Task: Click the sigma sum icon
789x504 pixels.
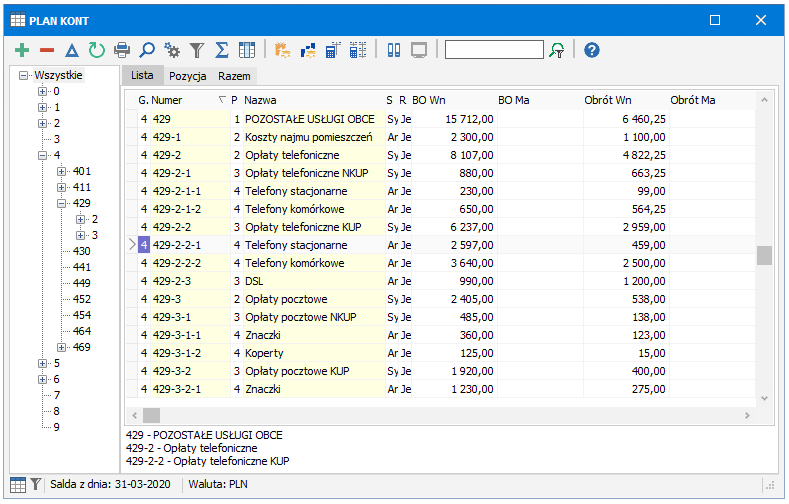Action: 221,50
